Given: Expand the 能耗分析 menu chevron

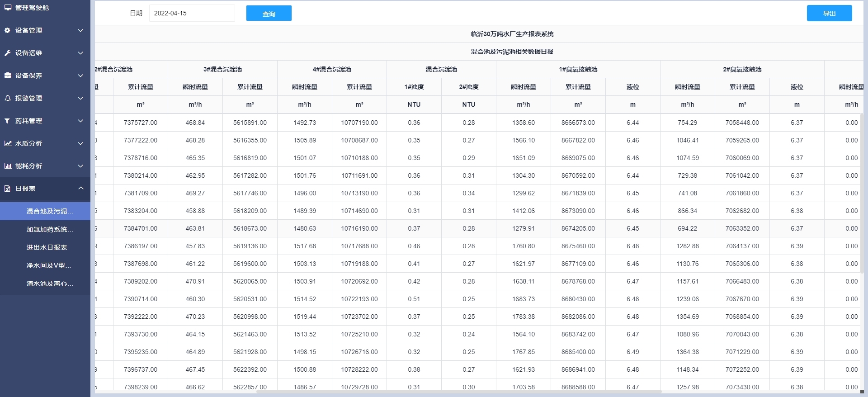Looking at the screenshot, I should (80, 166).
